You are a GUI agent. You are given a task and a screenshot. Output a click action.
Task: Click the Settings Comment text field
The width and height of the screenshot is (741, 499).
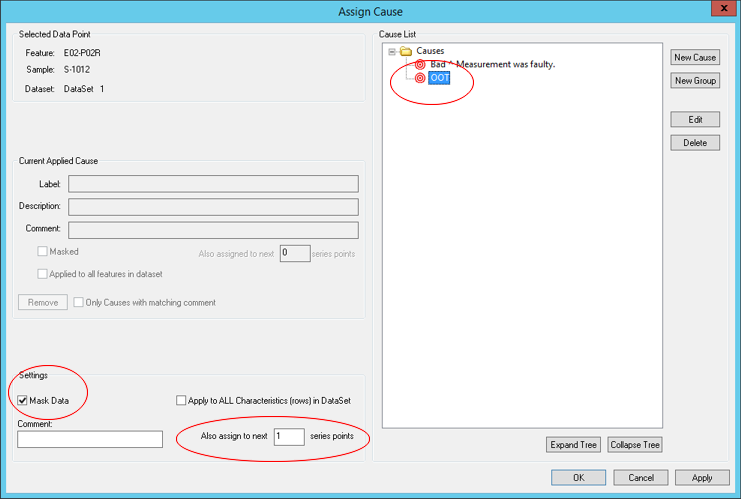click(90, 439)
